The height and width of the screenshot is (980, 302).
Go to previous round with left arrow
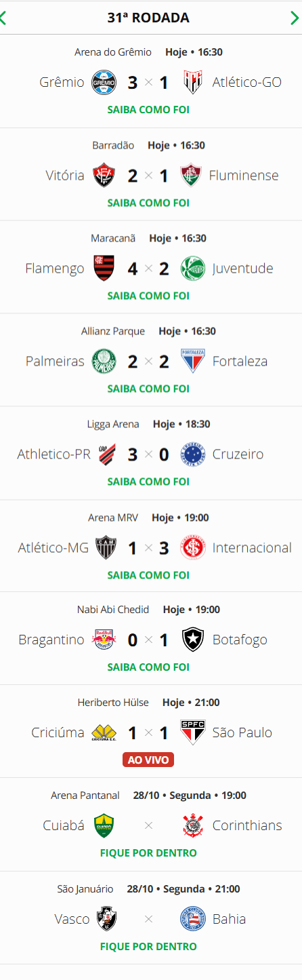pyautogui.click(x=3, y=18)
